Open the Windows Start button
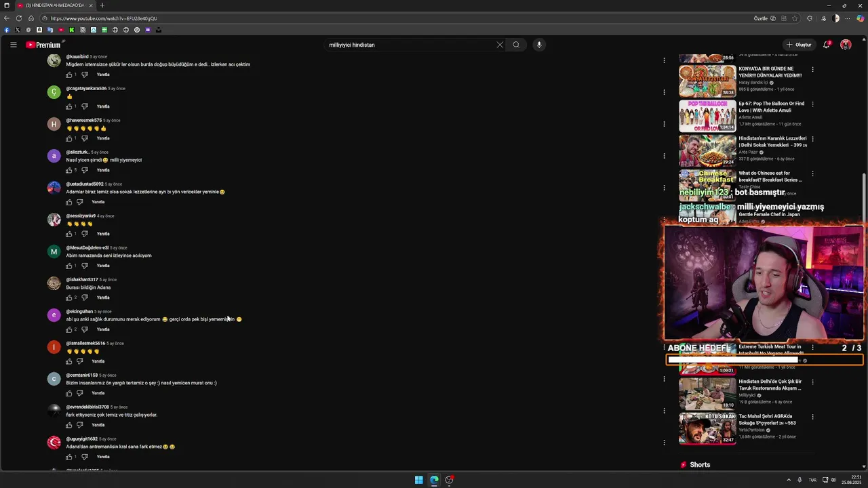 [419, 480]
